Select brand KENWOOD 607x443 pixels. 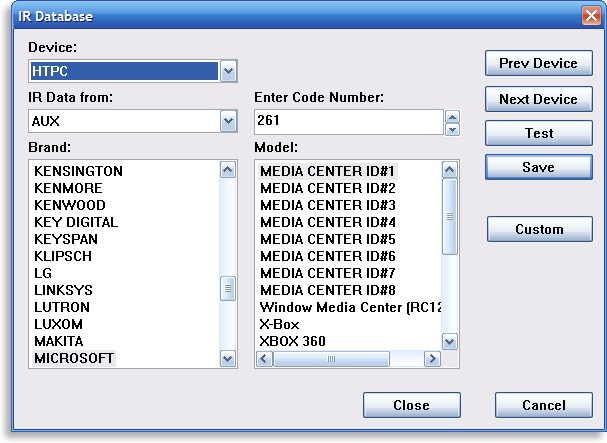pyautogui.click(x=70, y=205)
